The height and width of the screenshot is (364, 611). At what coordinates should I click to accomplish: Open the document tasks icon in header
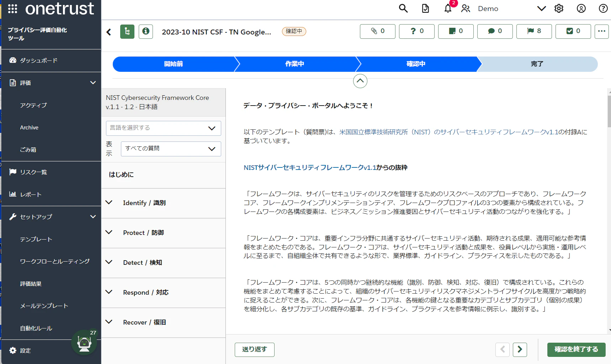425,9
